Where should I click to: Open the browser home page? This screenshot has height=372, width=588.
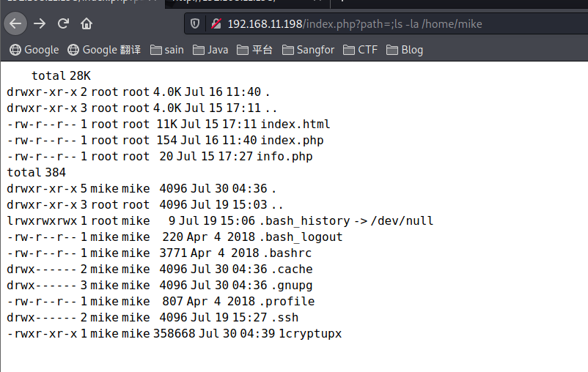click(87, 23)
